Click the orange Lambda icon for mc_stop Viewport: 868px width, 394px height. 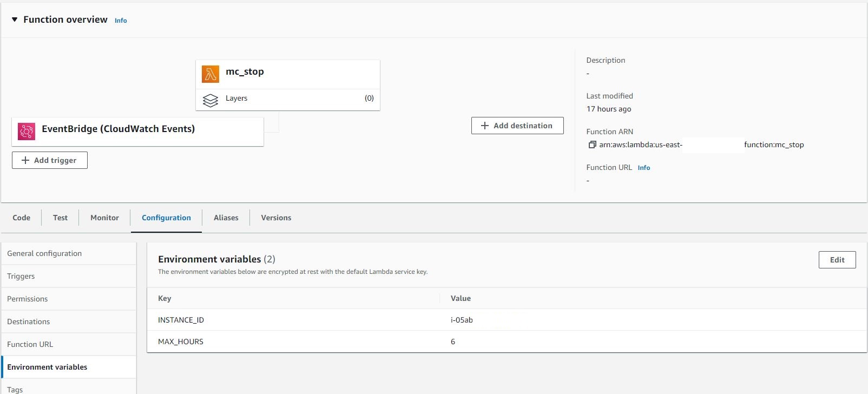pos(211,74)
